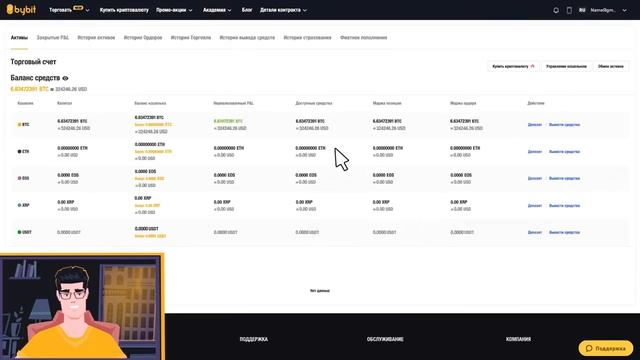Click Купить криптовалюту button near balance
Image resolution: width=640 pixels, height=360 pixels.
[513, 66]
